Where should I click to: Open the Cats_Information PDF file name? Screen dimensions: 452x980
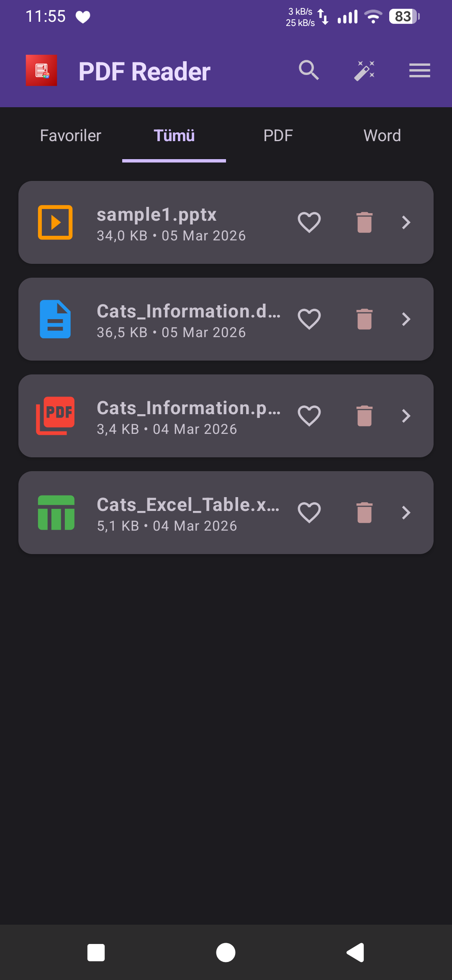188,408
